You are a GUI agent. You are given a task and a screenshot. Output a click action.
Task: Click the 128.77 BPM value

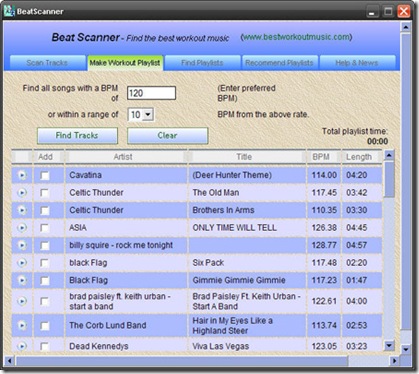click(324, 245)
